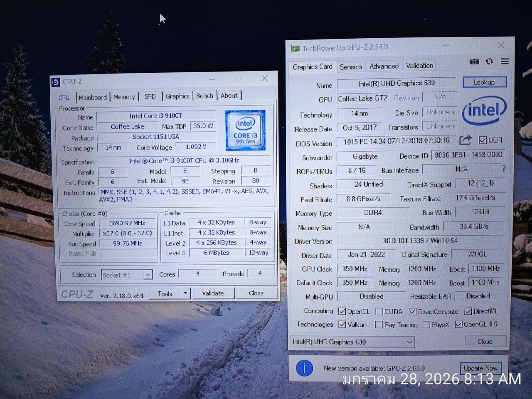The image size is (532, 399).
Task: Toggle the DirectCompute checkbox
Action: point(412,311)
